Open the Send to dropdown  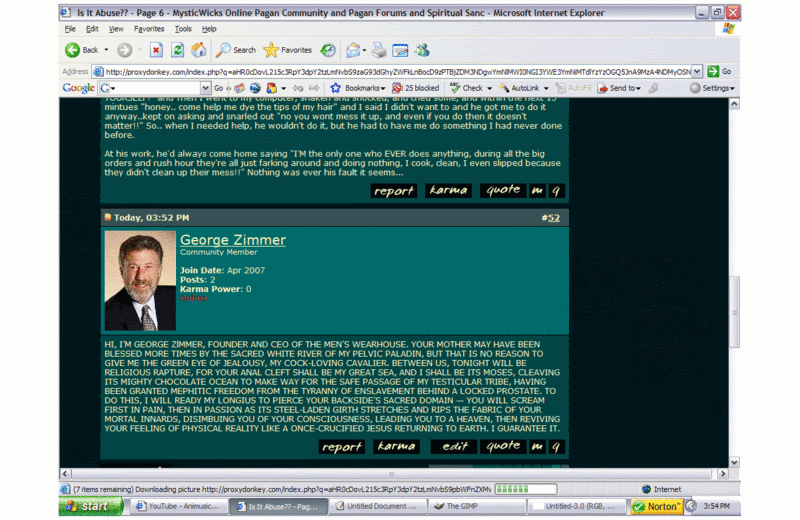pos(619,88)
